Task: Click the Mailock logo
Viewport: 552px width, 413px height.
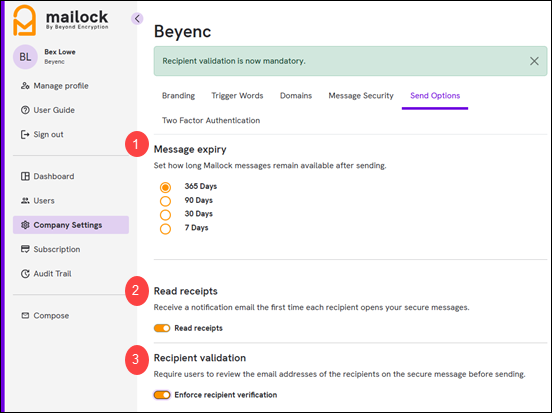Action: tap(61, 20)
